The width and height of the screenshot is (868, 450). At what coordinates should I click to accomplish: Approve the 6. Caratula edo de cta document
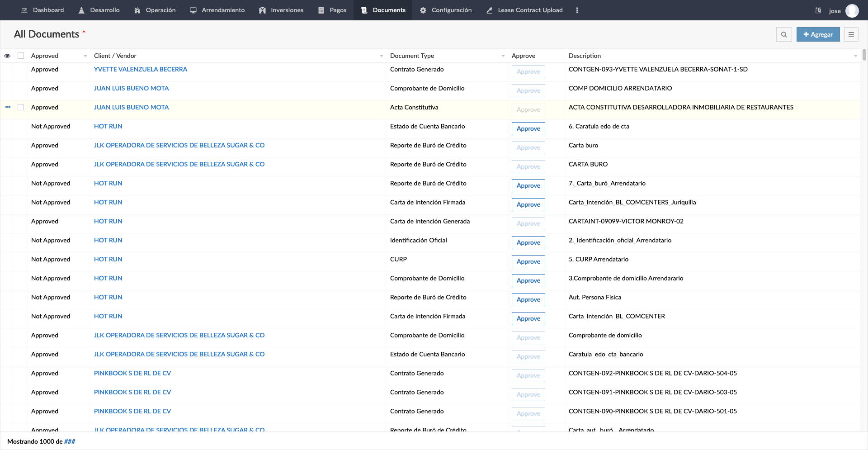[528, 128]
